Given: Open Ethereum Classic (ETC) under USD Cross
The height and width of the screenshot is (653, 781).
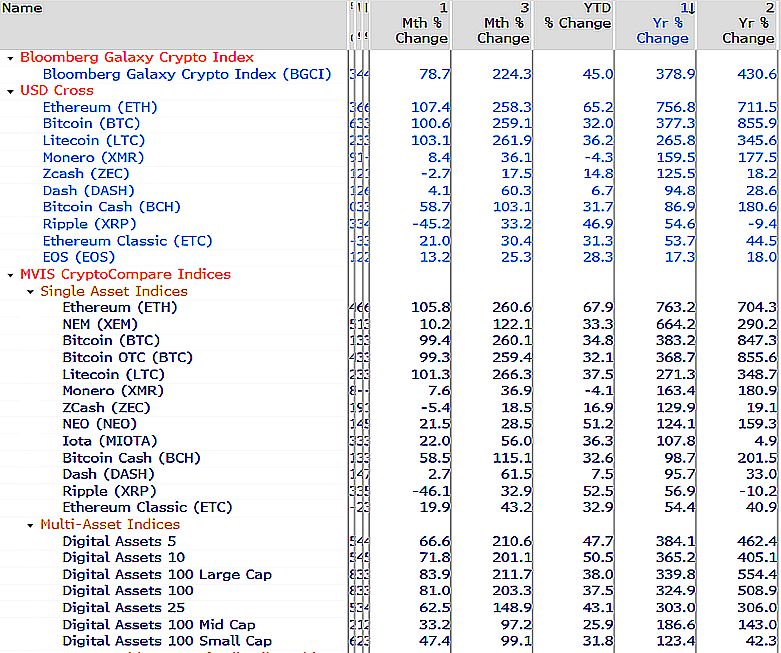Looking at the screenshot, I should [128, 241].
